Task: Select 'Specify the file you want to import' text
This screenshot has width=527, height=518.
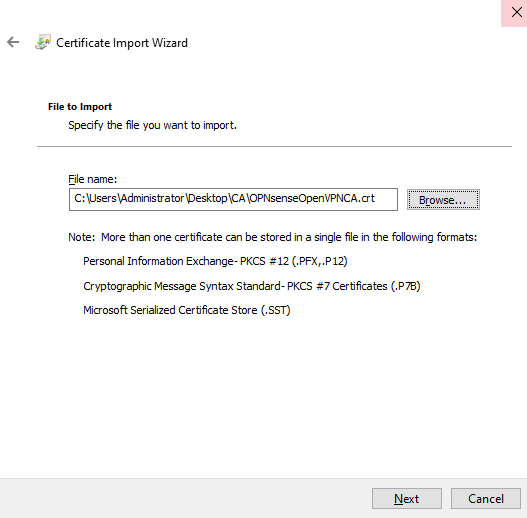Action: 152,125
